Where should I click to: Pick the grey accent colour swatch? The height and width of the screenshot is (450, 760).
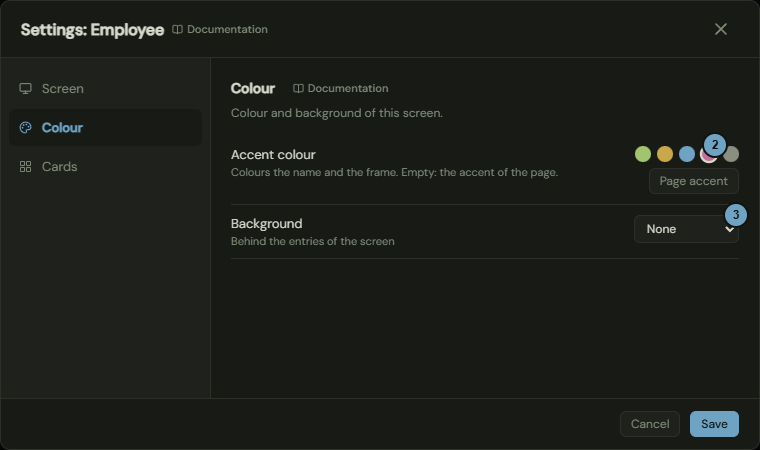point(731,154)
